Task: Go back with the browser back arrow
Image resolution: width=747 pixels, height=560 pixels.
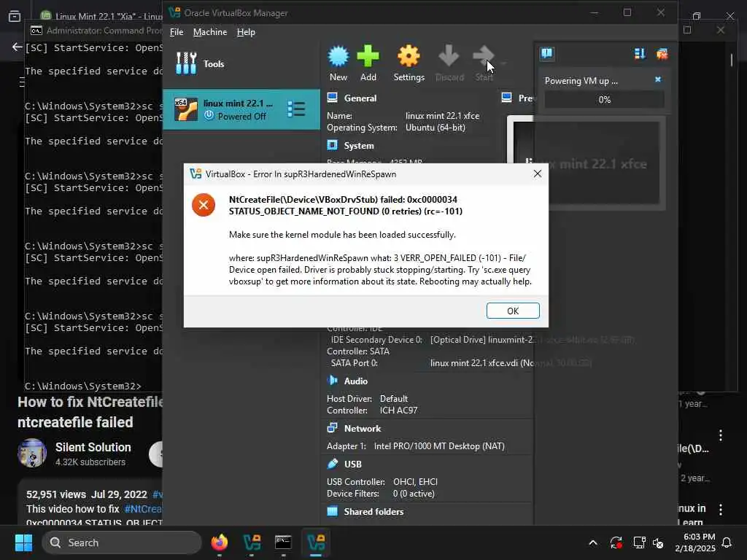Action: pyautogui.click(x=18, y=47)
